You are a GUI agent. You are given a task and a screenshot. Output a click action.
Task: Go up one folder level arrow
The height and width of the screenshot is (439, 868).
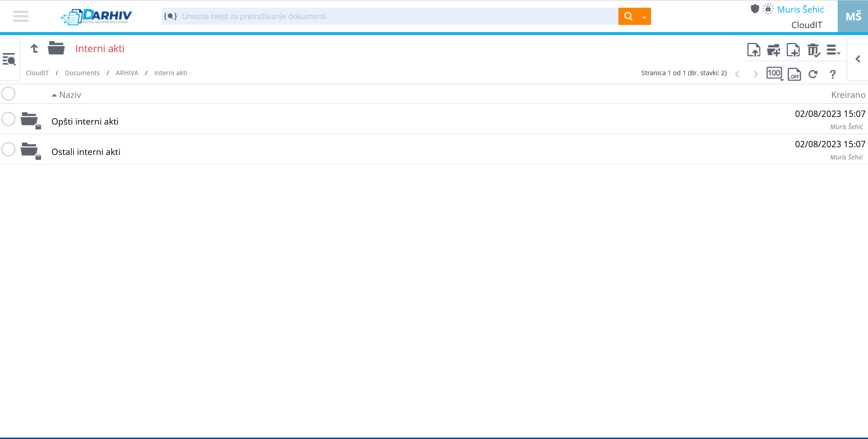(34, 48)
